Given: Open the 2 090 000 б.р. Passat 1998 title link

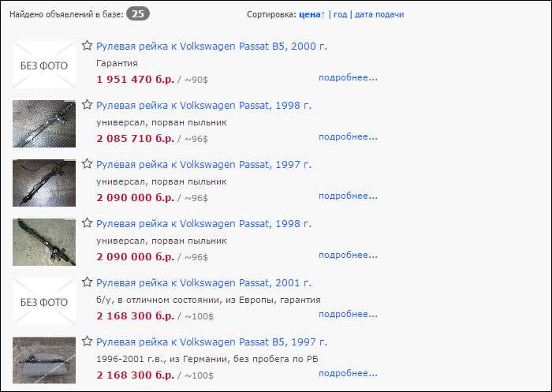Looking at the screenshot, I should (x=203, y=224).
